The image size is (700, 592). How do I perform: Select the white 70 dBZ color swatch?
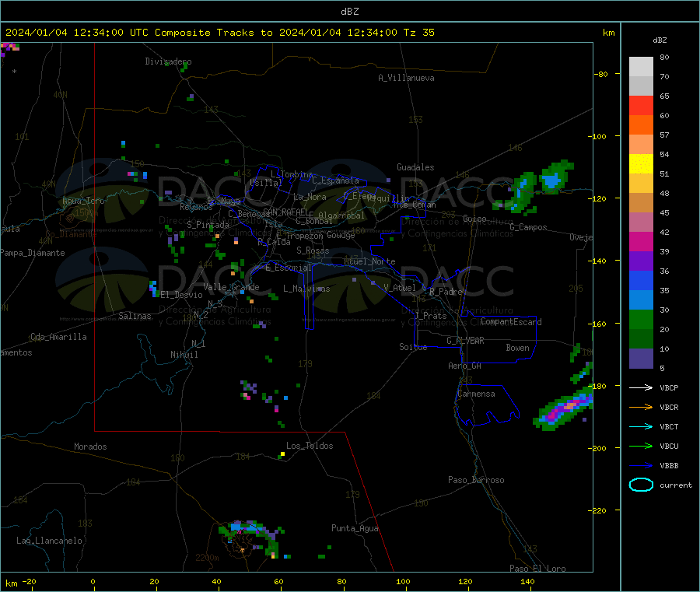(x=641, y=67)
